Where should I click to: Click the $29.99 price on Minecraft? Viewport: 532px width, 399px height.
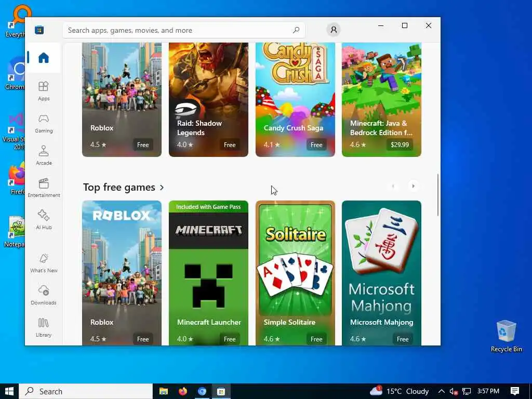pos(400,145)
